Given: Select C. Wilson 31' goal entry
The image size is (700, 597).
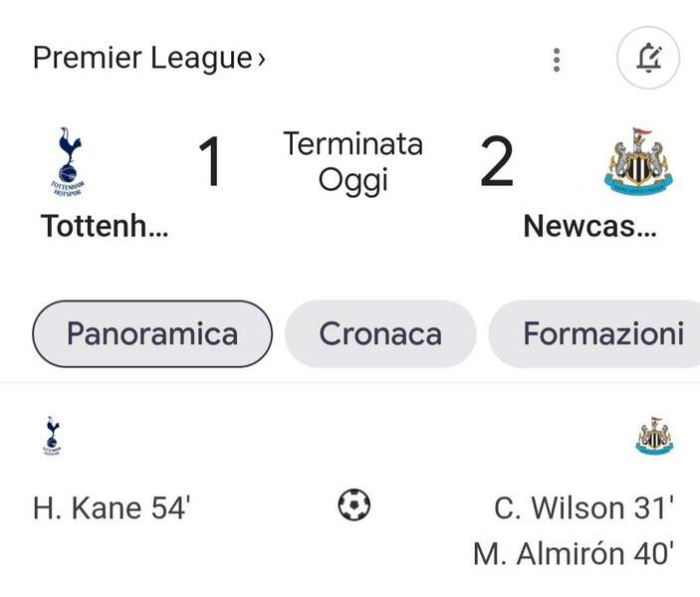Looking at the screenshot, I should pyautogui.click(x=584, y=507).
